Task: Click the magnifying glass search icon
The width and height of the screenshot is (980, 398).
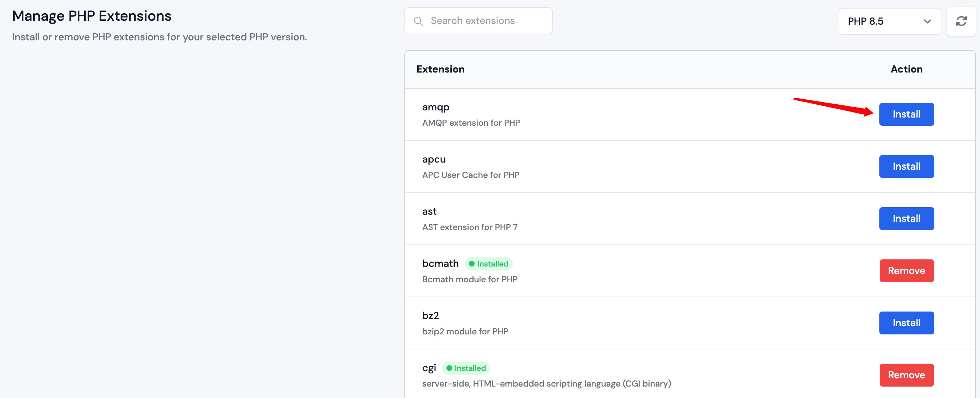Action: coord(419,21)
